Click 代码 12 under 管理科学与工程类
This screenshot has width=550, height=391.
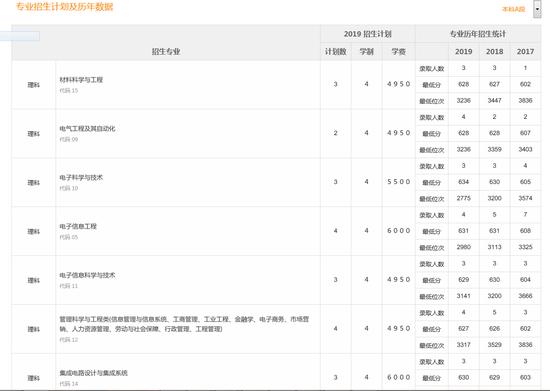click(x=69, y=339)
